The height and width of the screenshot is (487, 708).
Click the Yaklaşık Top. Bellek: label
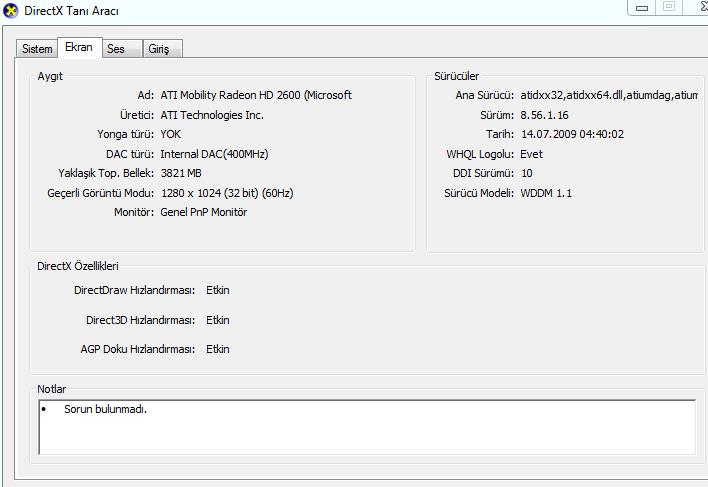coord(106,173)
